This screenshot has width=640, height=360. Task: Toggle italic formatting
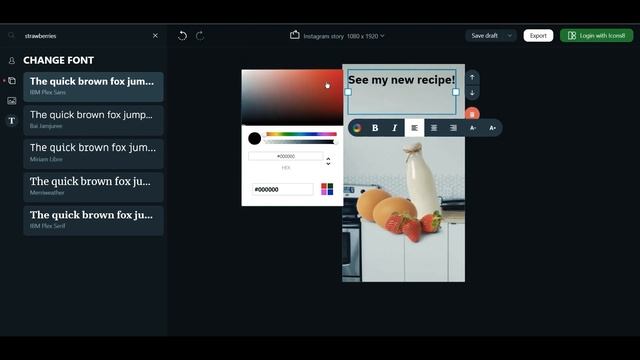(394, 128)
